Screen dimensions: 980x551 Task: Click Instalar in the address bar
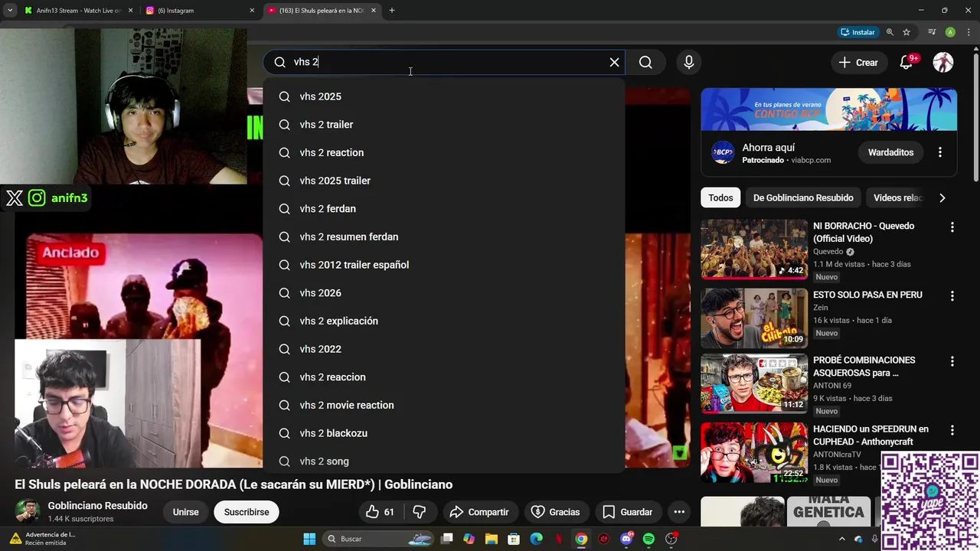(857, 32)
